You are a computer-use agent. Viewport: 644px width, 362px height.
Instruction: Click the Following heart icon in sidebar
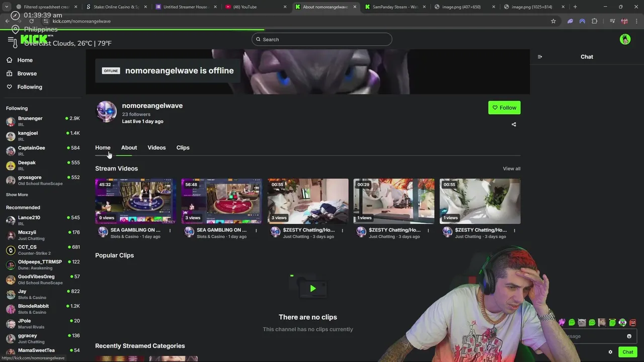point(9,87)
